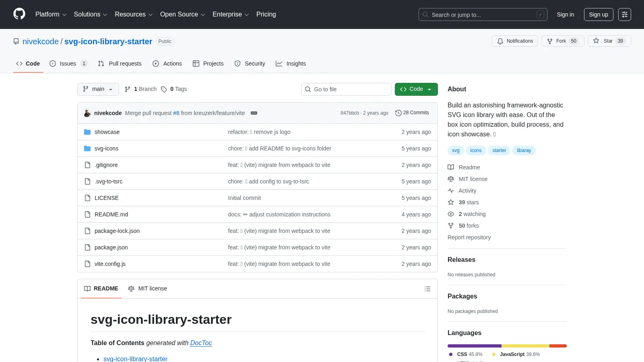Viewport: 644px width, 362px height.
Task: Click the 'starter' topic tag
Action: (499, 150)
